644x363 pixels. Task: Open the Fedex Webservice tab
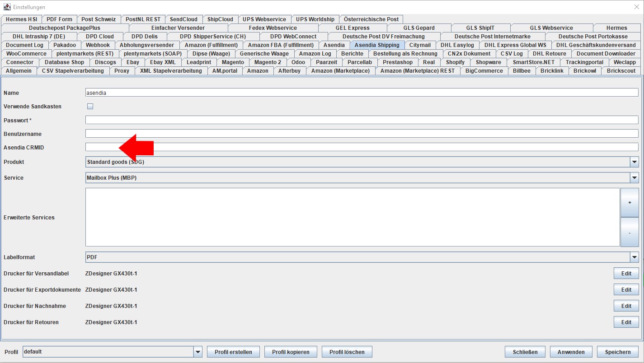(273, 28)
